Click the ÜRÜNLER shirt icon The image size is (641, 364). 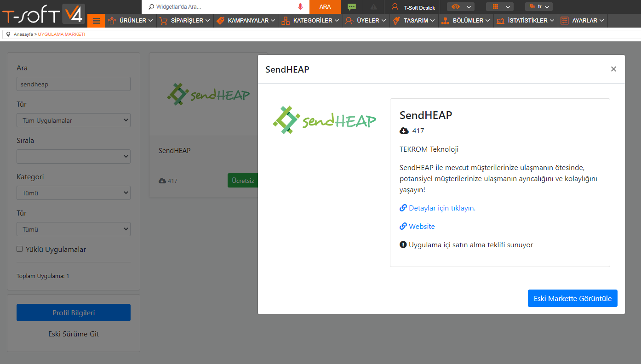coord(112,21)
